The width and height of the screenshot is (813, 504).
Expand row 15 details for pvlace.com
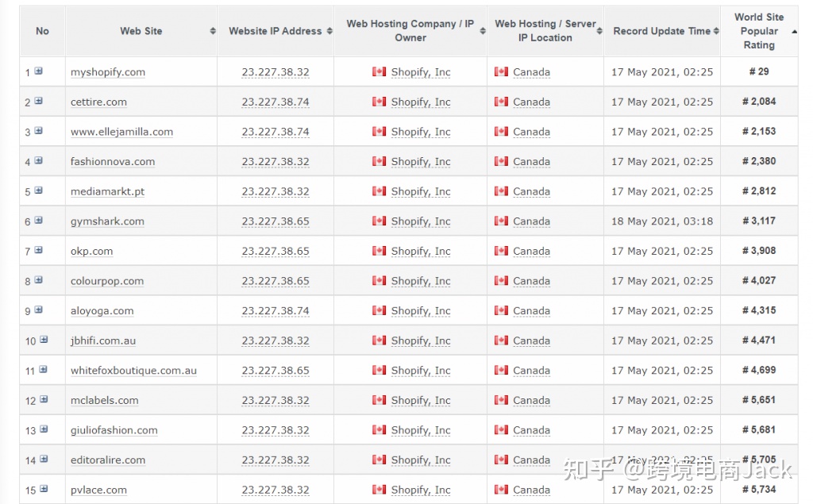(x=44, y=488)
